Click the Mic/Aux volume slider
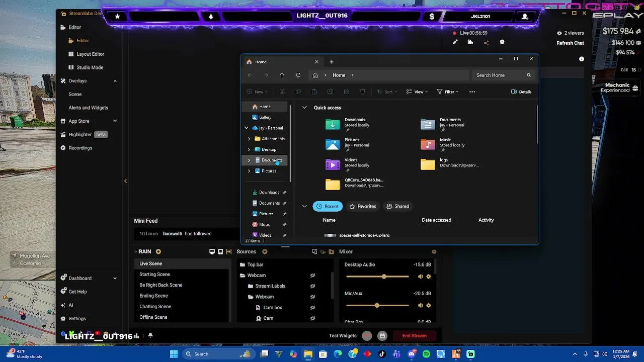Viewport: 644px width, 362px height. 377,305
